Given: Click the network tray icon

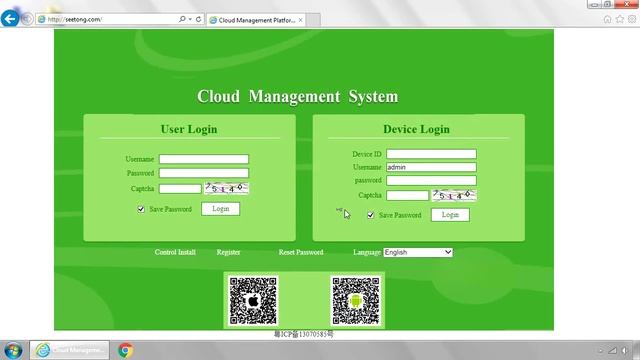Looking at the screenshot, I should (612, 351).
